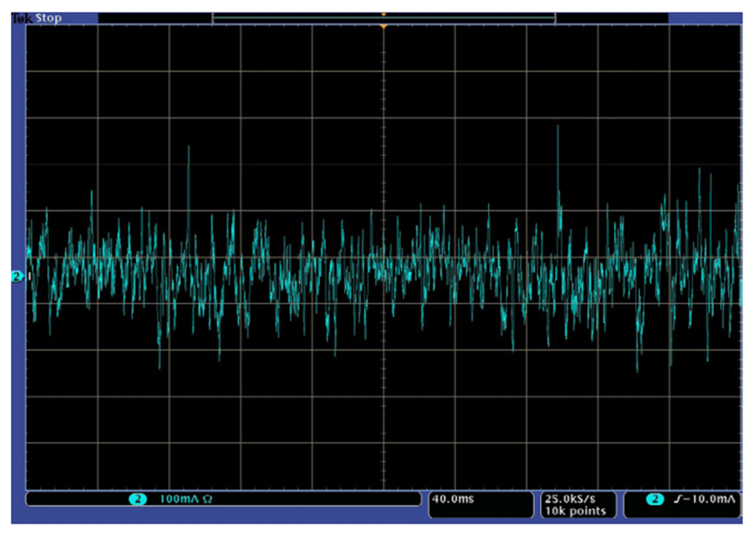Click the orange trigger position marker above the graticule
Image resolution: width=756 pixels, height=534 pixels.
pyautogui.click(x=383, y=27)
